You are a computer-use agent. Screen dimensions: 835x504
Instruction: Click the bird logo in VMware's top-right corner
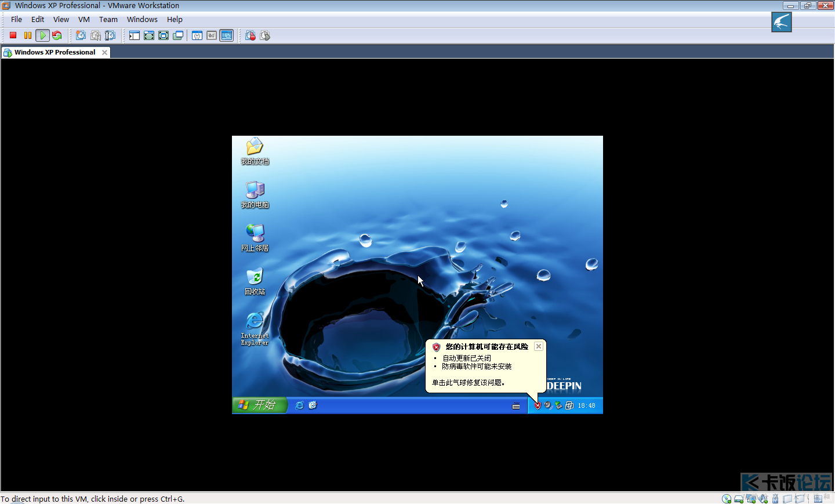782,22
